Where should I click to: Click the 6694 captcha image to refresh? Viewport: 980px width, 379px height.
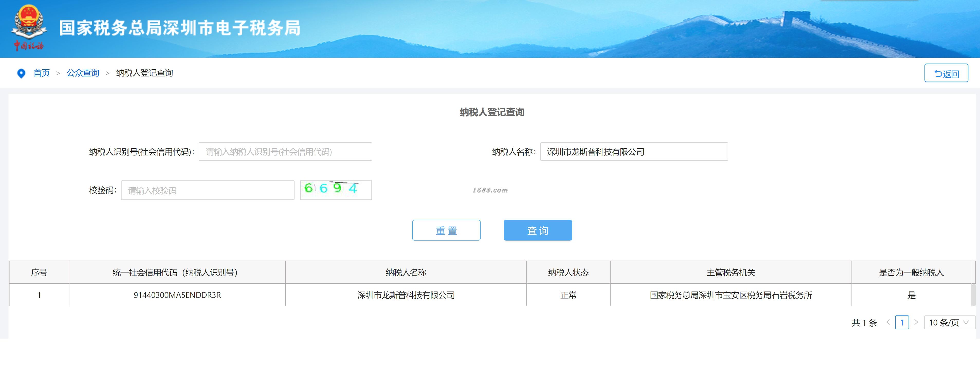coord(336,190)
